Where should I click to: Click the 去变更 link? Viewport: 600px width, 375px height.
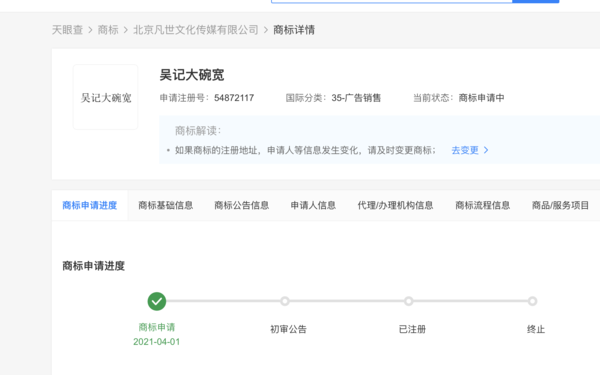click(x=465, y=150)
